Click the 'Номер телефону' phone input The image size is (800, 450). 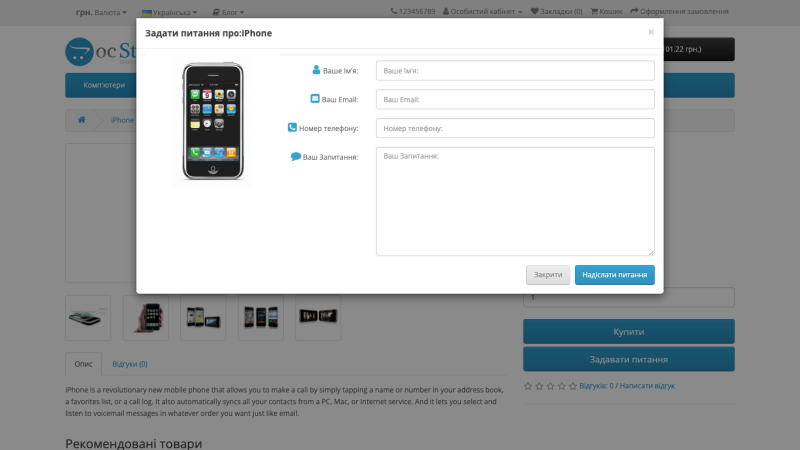tap(515, 128)
